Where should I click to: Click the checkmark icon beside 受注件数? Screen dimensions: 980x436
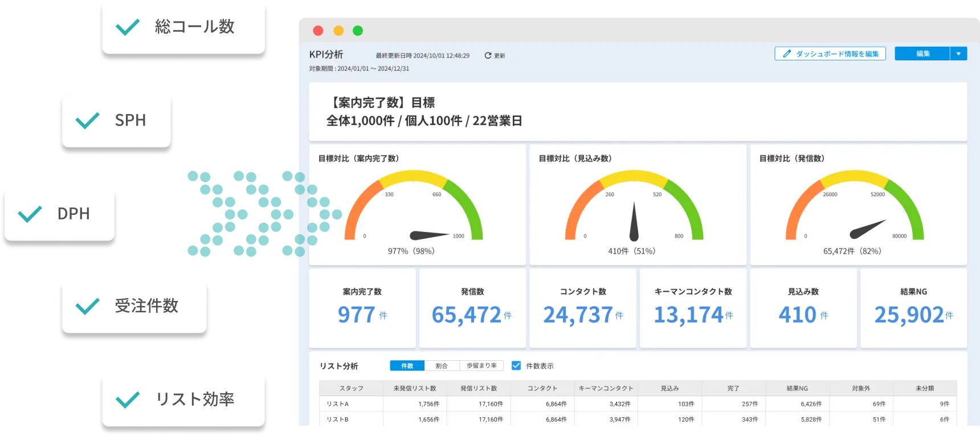(x=88, y=306)
